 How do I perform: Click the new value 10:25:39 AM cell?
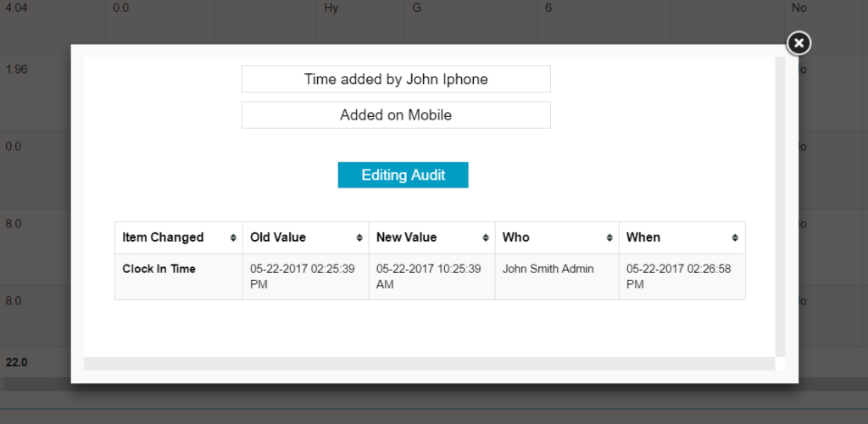click(x=431, y=276)
